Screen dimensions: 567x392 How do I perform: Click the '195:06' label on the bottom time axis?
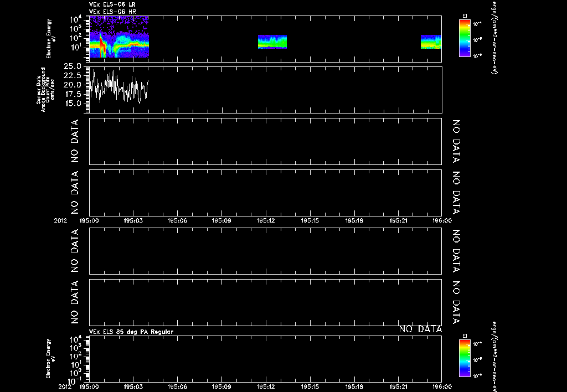pyautogui.click(x=178, y=386)
